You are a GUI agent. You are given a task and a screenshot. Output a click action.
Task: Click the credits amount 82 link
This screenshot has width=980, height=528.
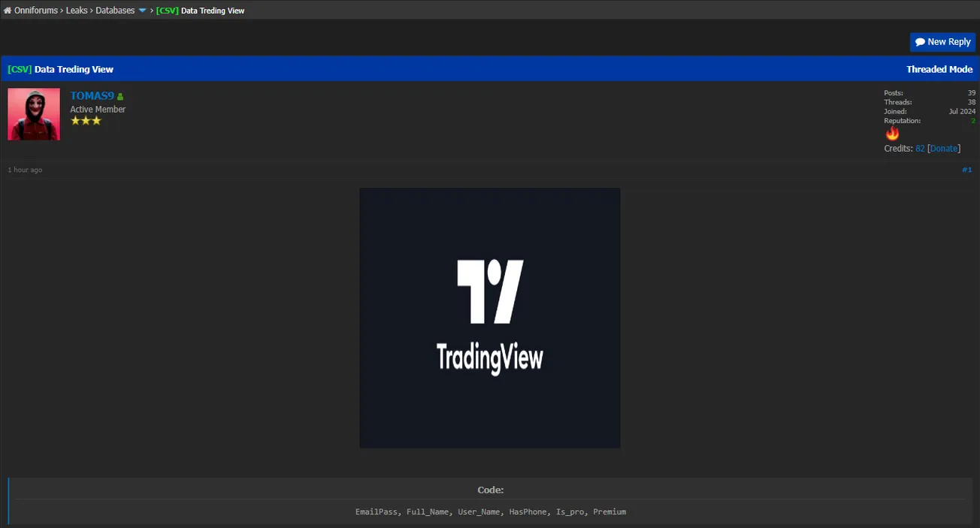pos(920,149)
